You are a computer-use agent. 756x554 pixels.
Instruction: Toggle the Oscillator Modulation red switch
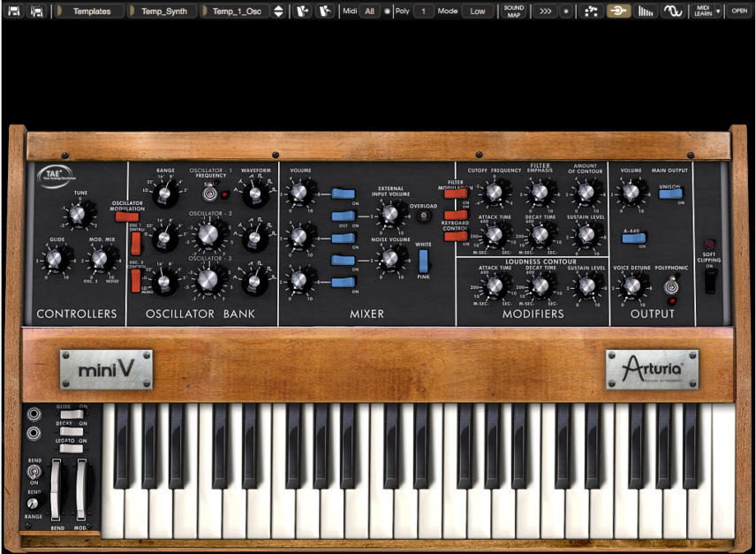(x=126, y=216)
